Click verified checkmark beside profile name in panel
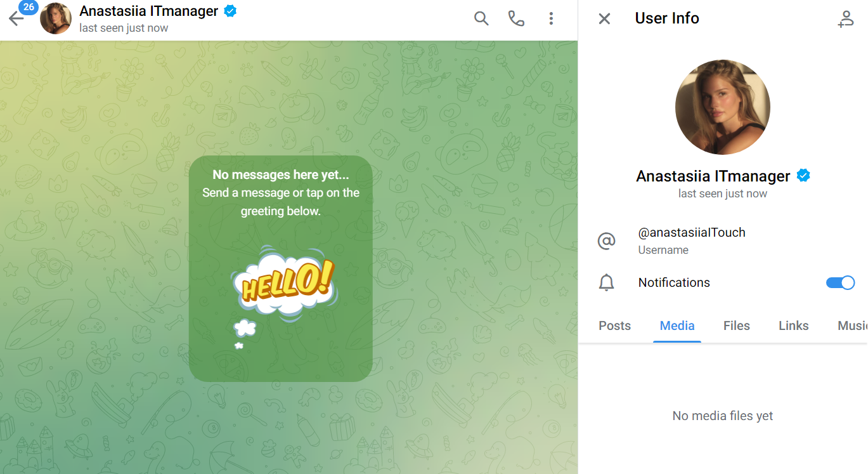Image resolution: width=868 pixels, height=474 pixels. (803, 176)
